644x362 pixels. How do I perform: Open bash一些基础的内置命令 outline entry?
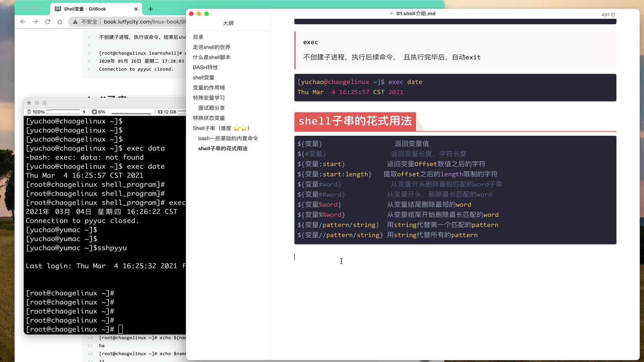click(x=228, y=138)
